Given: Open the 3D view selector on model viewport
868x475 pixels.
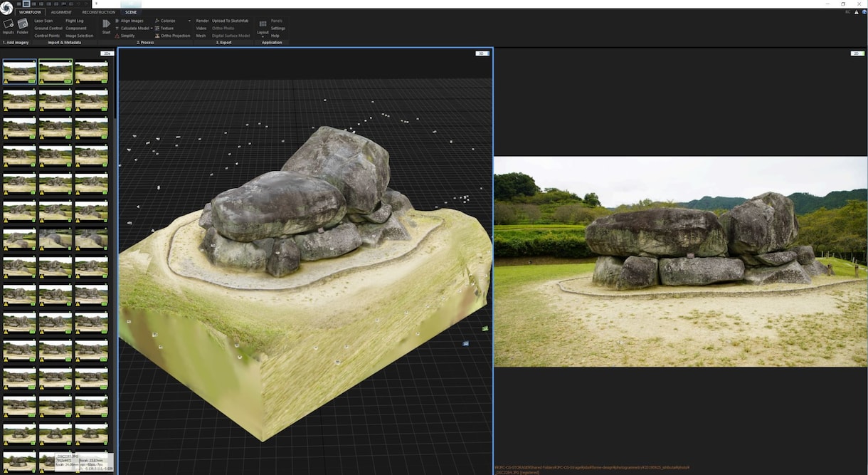Looking at the screenshot, I should [x=482, y=53].
